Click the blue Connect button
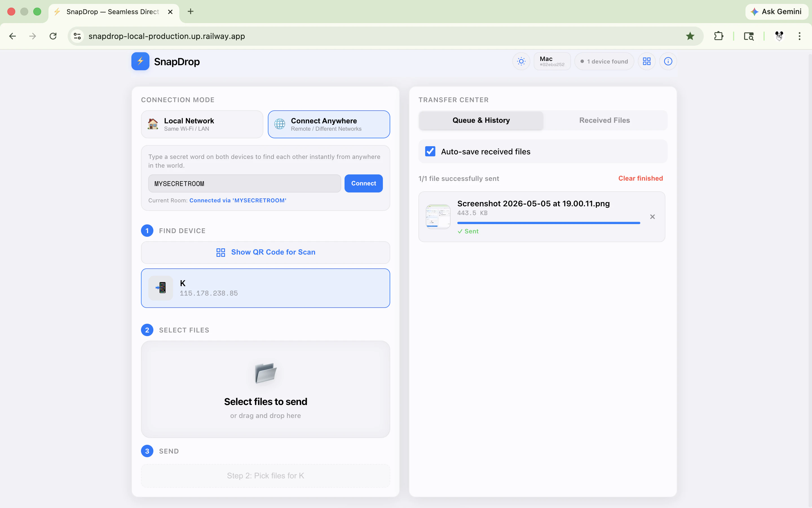This screenshot has width=812, height=508. pyautogui.click(x=363, y=183)
